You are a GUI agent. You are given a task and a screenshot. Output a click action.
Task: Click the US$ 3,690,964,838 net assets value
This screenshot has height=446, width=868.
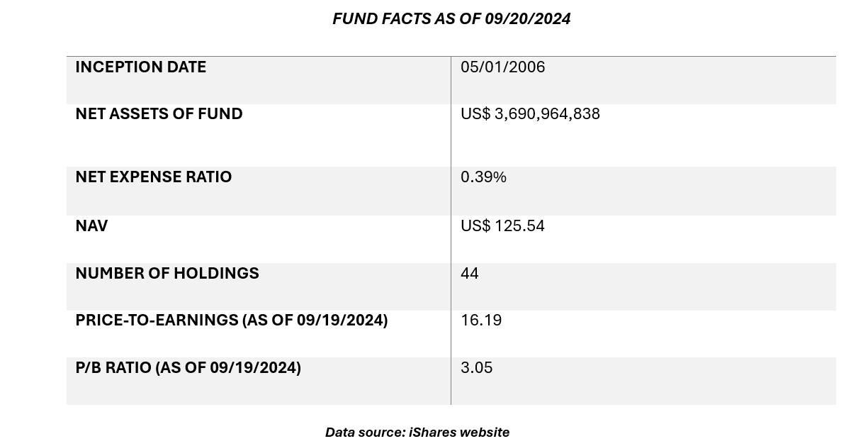click(x=530, y=114)
